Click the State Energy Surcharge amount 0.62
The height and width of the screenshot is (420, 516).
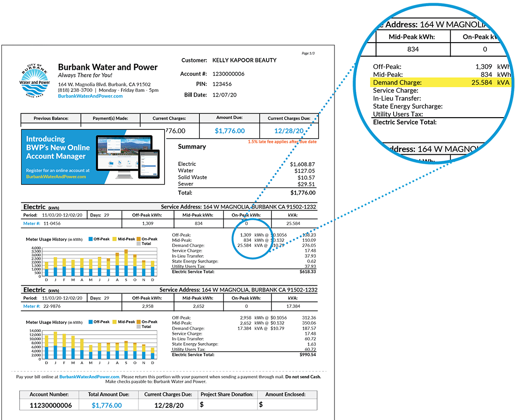coord(311,261)
